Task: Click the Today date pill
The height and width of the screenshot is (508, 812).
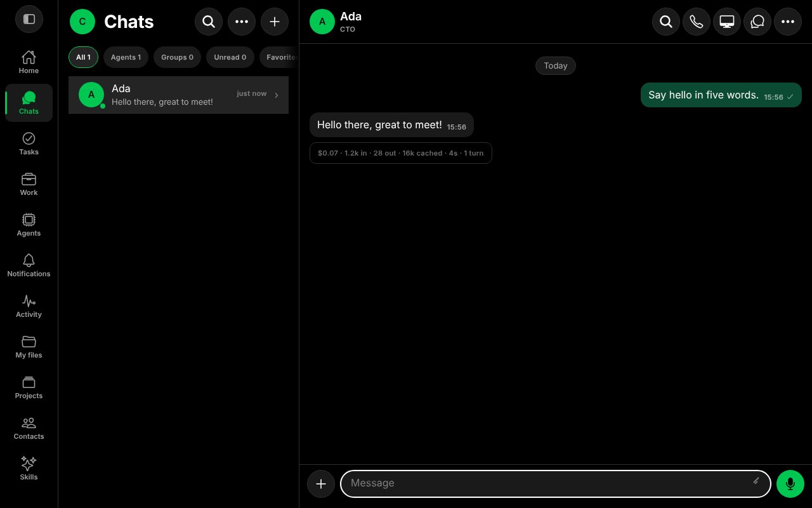Action: 556,65
